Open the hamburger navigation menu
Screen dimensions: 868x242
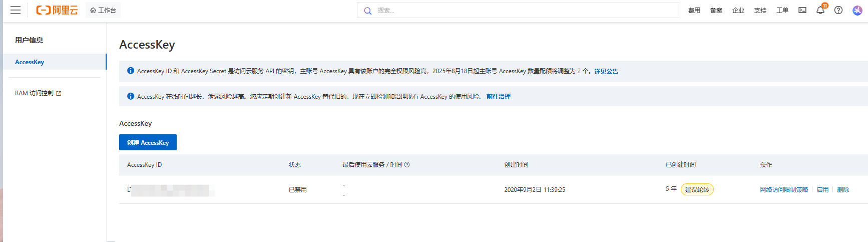pyautogui.click(x=16, y=10)
